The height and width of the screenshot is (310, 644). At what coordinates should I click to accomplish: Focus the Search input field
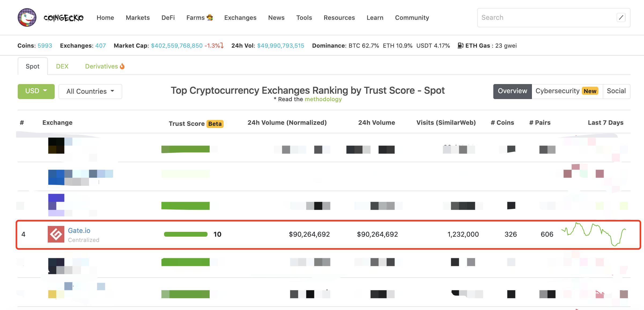coord(554,18)
